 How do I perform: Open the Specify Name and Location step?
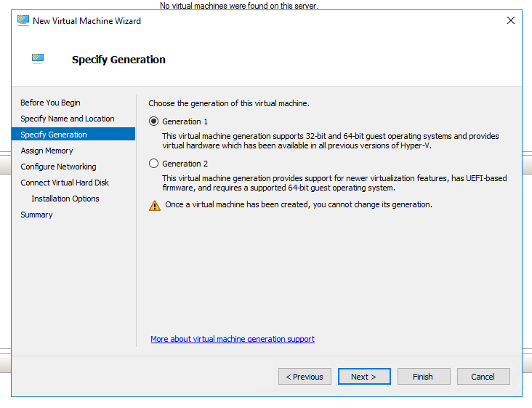point(67,119)
